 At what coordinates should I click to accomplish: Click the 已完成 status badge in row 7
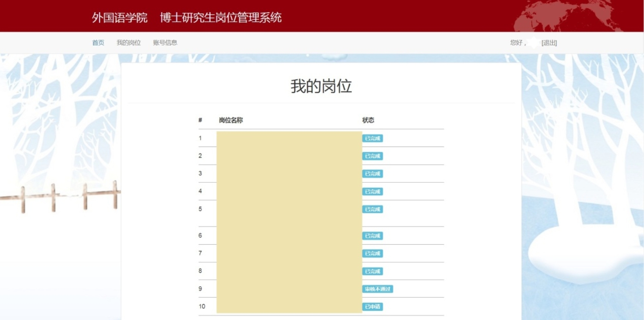coord(372,254)
